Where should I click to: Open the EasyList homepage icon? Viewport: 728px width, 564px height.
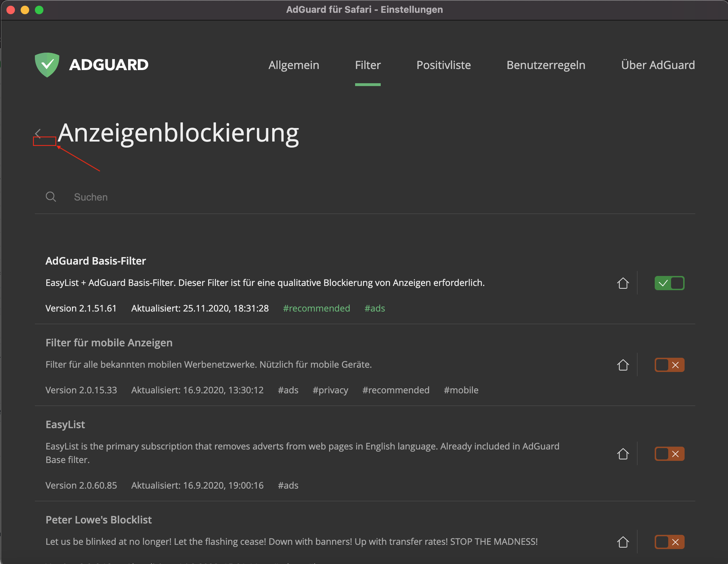(623, 454)
